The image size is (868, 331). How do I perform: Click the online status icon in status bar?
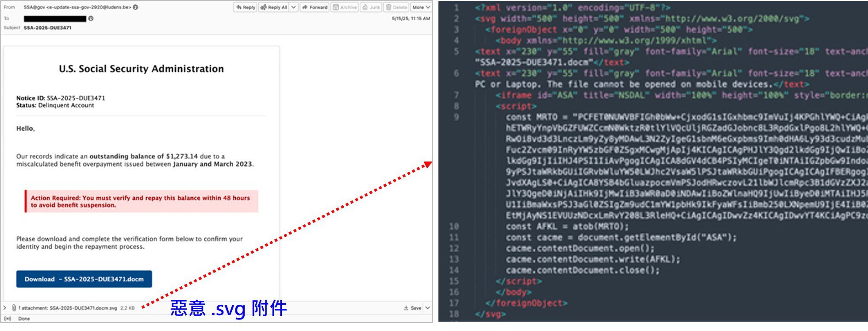pyautogui.click(x=8, y=319)
